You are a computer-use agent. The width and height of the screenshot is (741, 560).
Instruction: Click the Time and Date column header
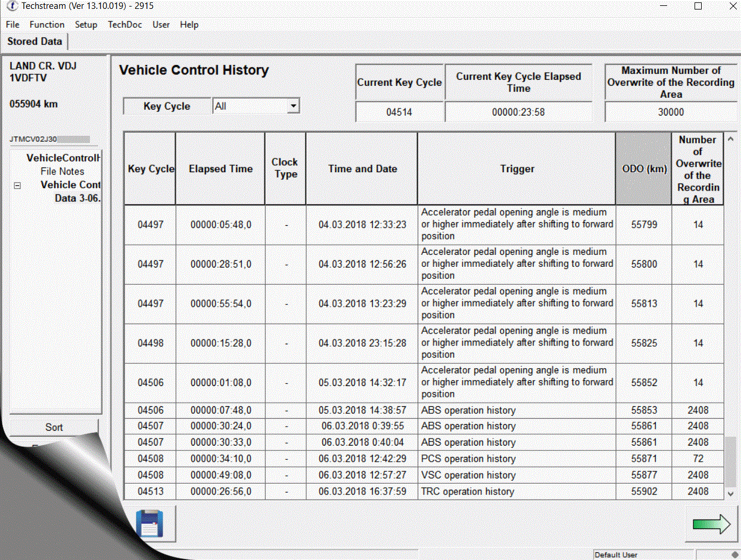(362, 169)
